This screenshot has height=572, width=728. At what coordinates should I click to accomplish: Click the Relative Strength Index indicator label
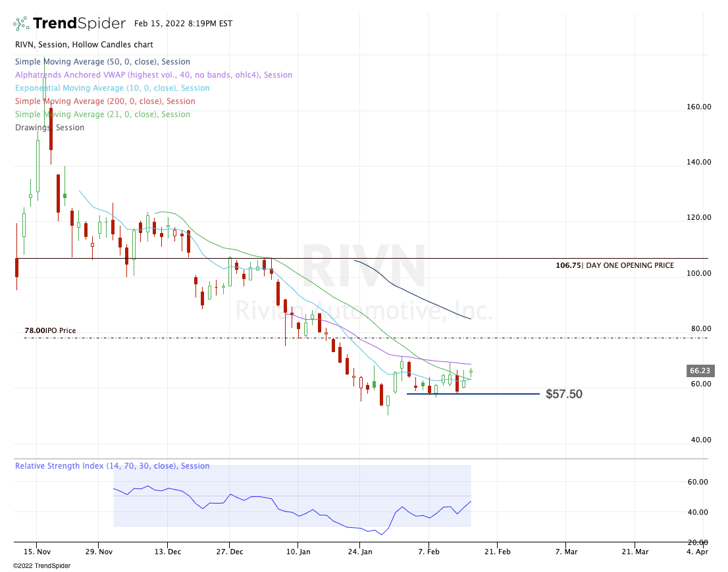click(x=113, y=465)
